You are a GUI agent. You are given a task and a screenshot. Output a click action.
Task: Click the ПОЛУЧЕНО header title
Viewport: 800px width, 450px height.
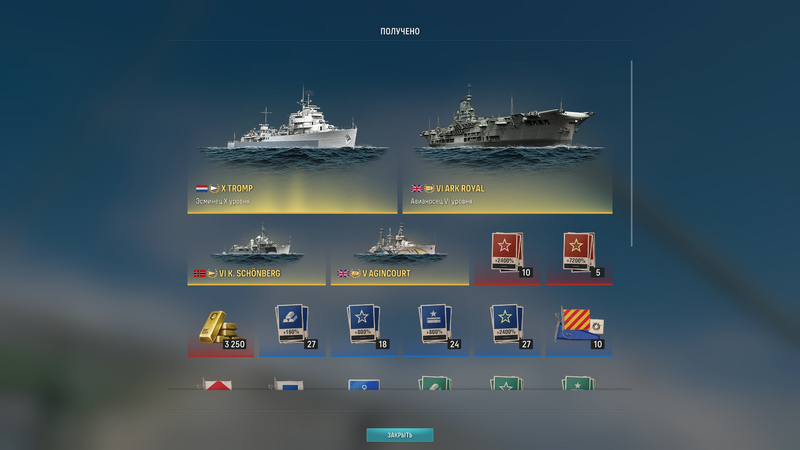(400, 32)
